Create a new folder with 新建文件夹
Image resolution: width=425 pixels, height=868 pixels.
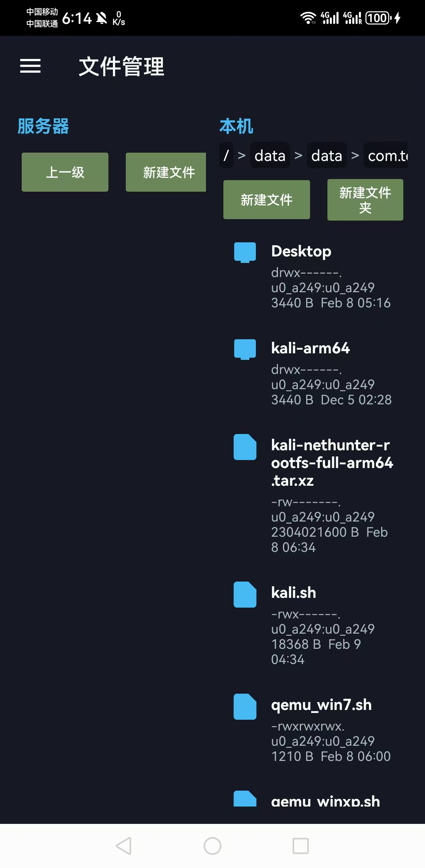coord(365,200)
